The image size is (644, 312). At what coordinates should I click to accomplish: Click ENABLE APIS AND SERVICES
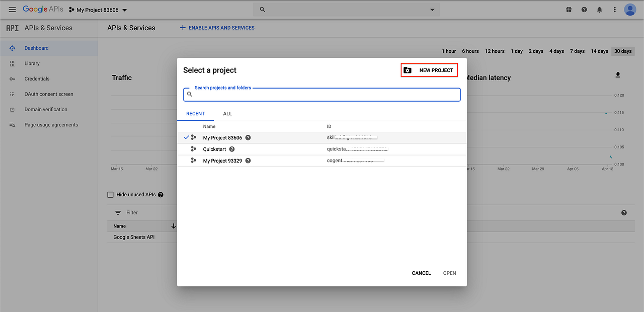click(217, 28)
